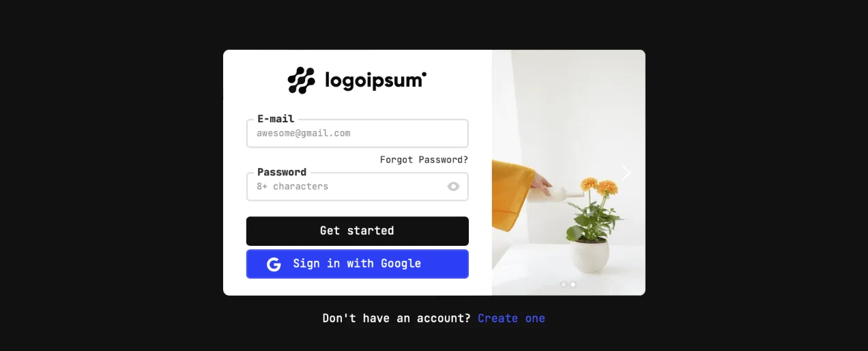Image resolution: width=868 pixels, height=351 pixels.
Task: Advance the carousel with the right chevron
Action: [626, 173]
